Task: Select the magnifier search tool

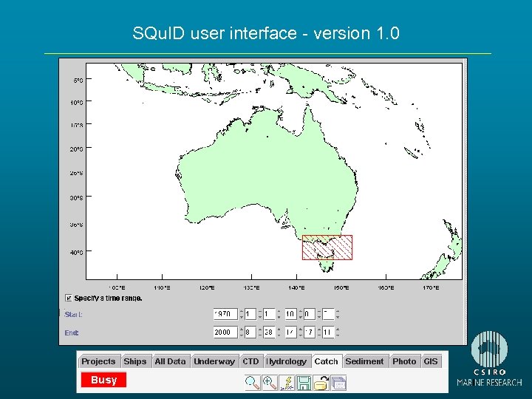Action: (x=252, y=383)
